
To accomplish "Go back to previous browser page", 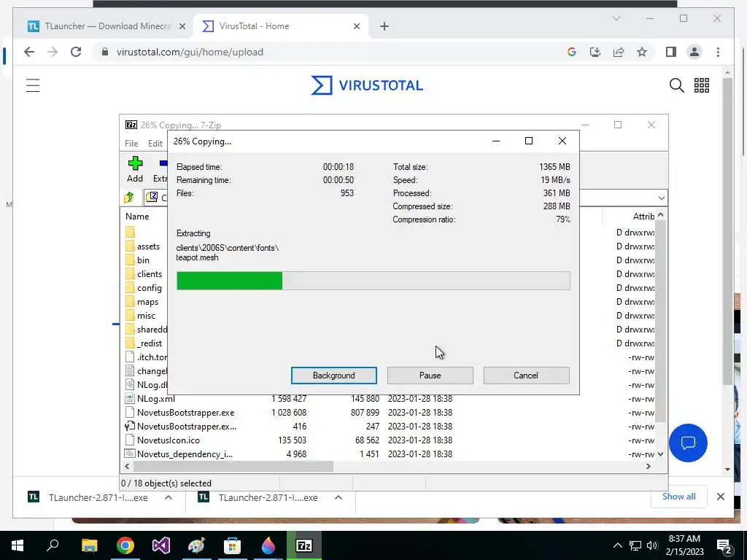I will pos(29,52).
